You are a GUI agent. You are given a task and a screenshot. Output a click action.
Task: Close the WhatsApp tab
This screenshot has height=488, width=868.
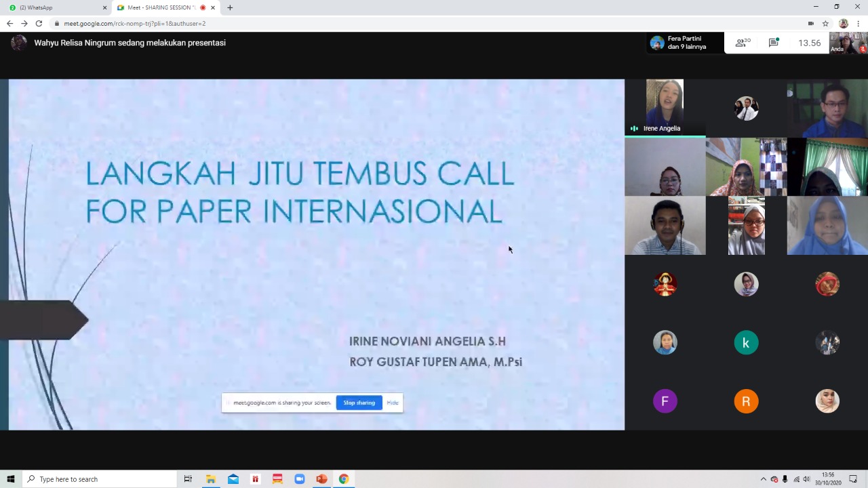tap(104, 7)
